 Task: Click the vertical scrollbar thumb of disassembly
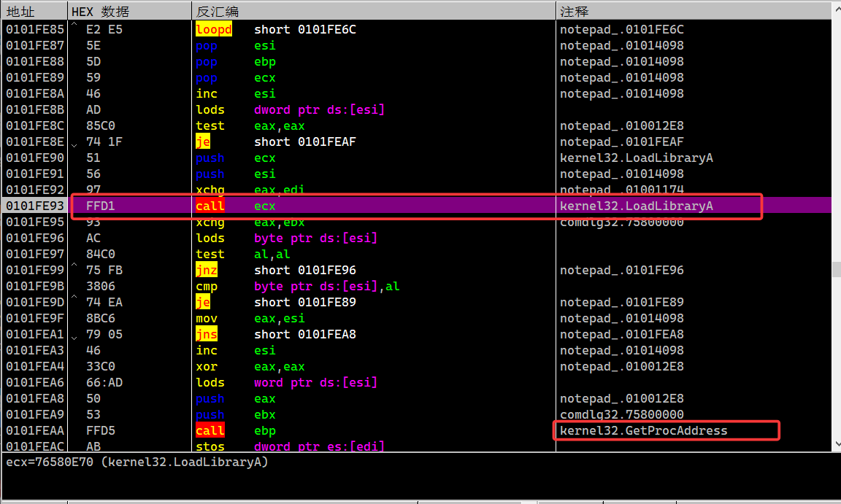(837, 269)
